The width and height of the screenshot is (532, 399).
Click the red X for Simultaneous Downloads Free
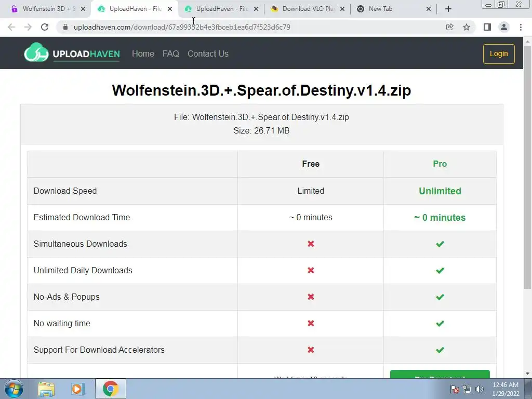[x=311, y=244]
